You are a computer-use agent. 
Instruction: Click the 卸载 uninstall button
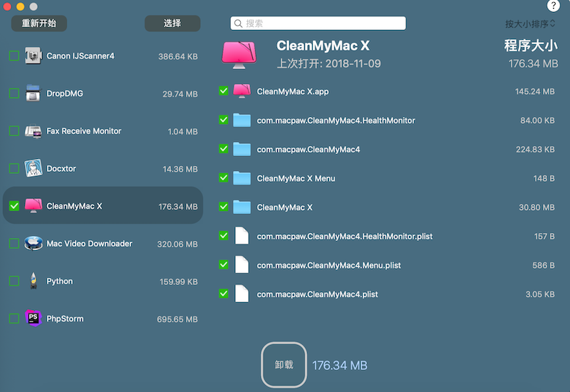tap(284, 365)
